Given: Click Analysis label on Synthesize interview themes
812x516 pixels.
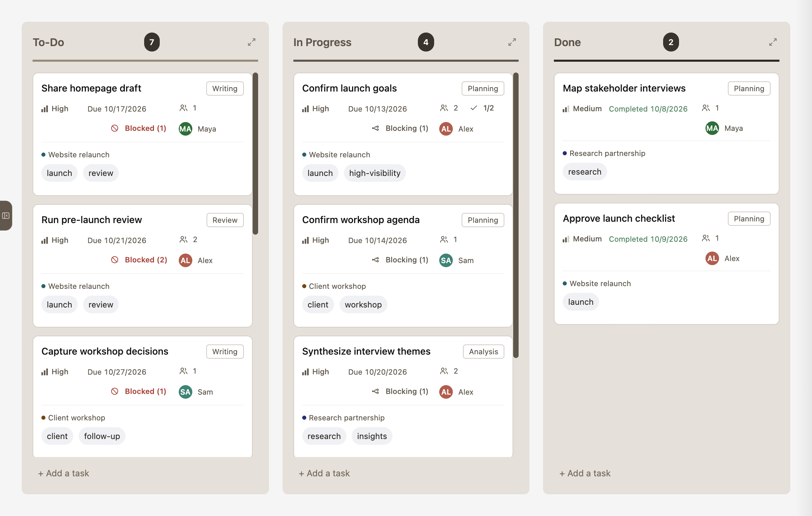Looking at the screenshot, I should point(483,352).
